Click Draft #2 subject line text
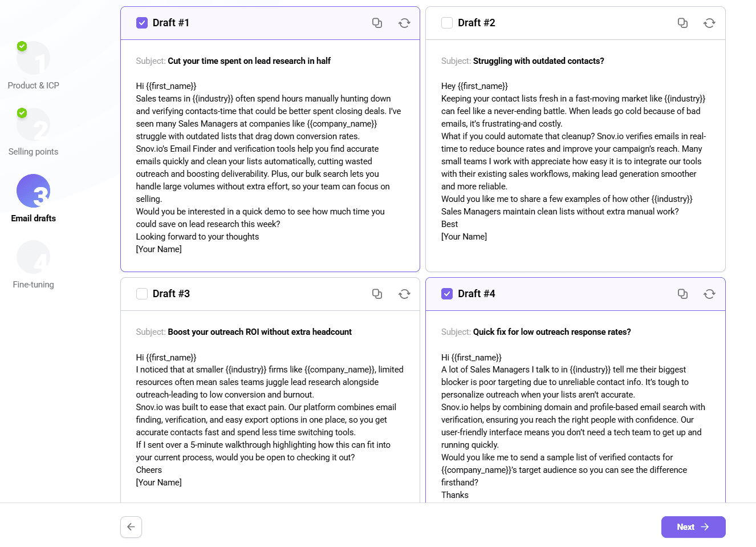756x547 pixels. tap(538, 61)
